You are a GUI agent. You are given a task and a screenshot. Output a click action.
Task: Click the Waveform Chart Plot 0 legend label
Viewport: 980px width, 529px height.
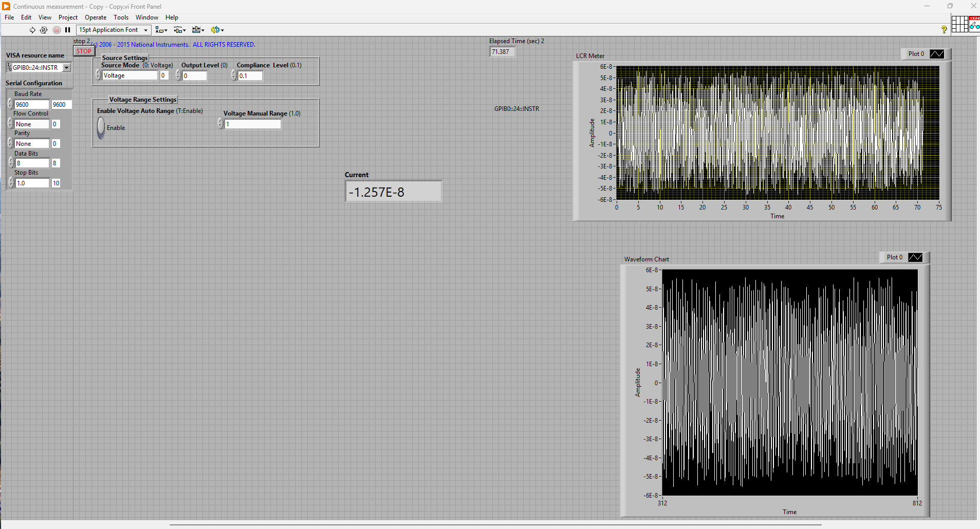click(894, 257)
